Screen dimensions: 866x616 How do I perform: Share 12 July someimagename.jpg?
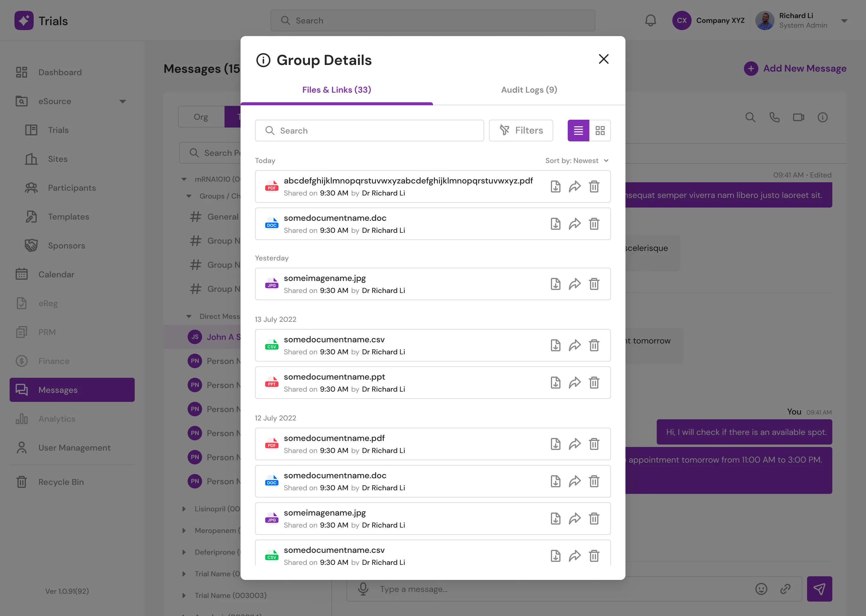tap(575, 519)
